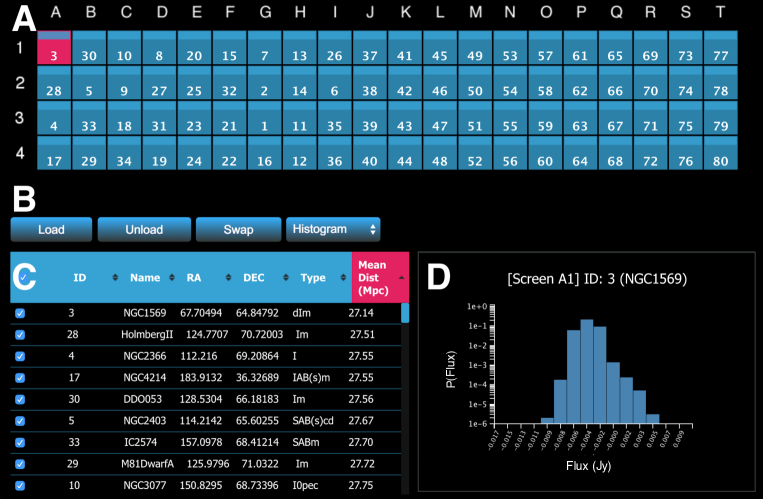Image resolution: width=763 pixels, height=499 pixels.
Task: Click the M81DwarfA name cell
Action: click(x=147, y=464)
